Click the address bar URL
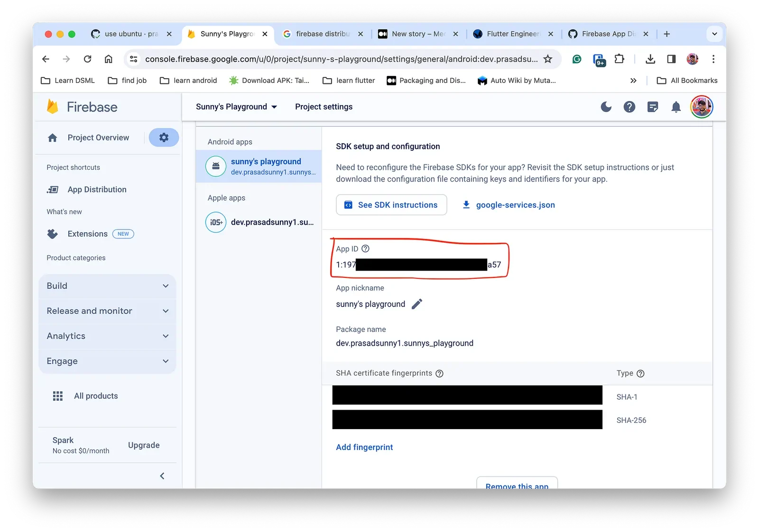Screen dimensions: 759x532 341,59
